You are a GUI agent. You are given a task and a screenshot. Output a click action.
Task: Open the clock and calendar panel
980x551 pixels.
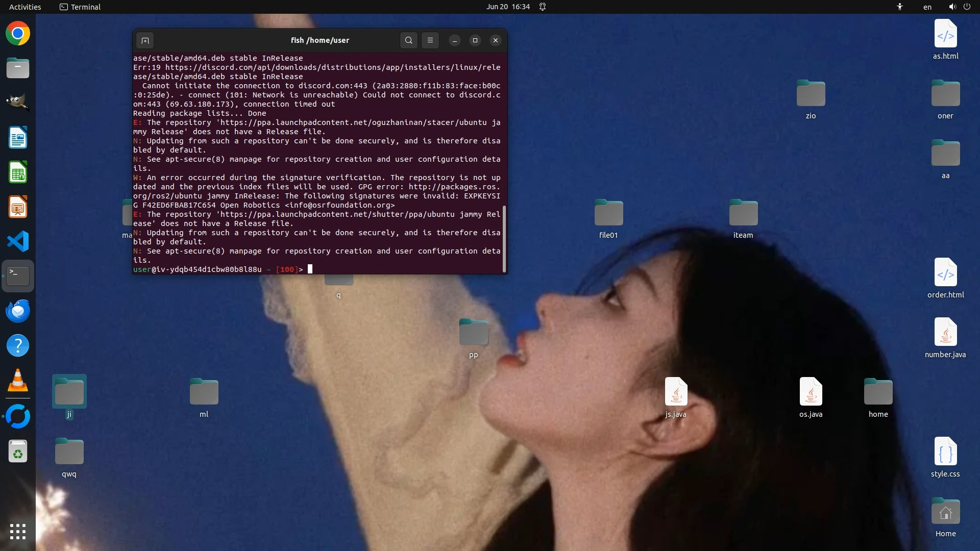tap(508, 7)
